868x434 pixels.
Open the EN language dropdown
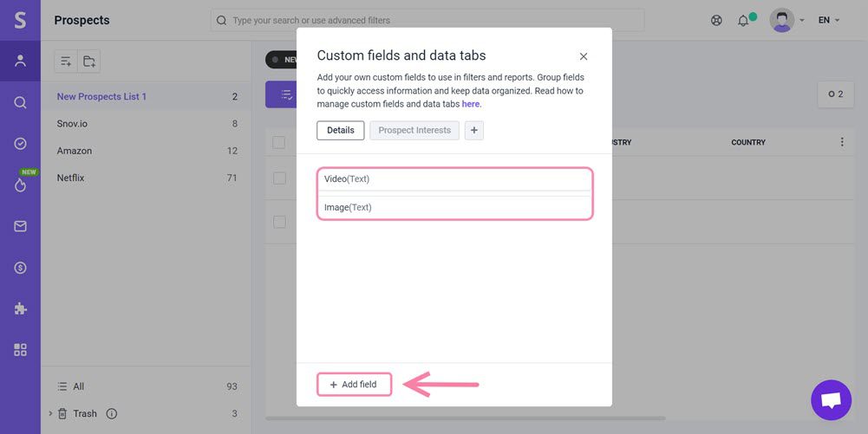tap(829, 20)
